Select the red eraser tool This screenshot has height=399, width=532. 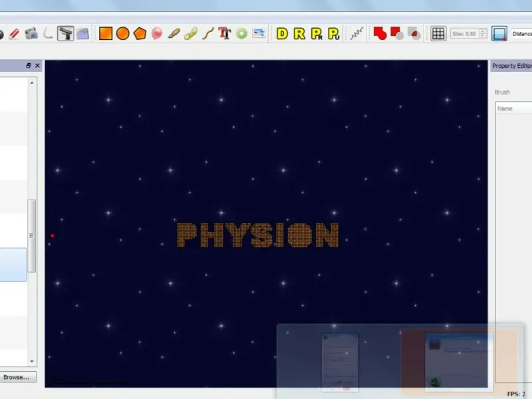click(x=14, y=34)
